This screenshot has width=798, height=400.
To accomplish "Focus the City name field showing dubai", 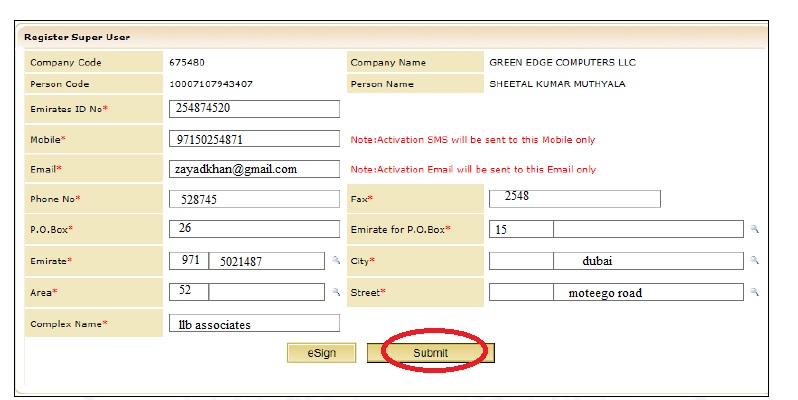I will pyautogui.click(x=648, y=261).
